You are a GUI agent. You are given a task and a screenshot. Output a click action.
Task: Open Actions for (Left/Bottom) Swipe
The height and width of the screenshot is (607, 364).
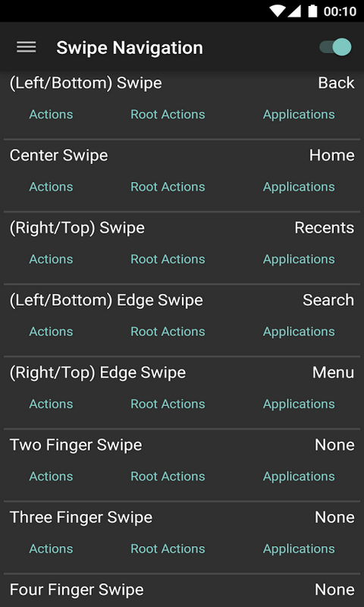(51, 115)
